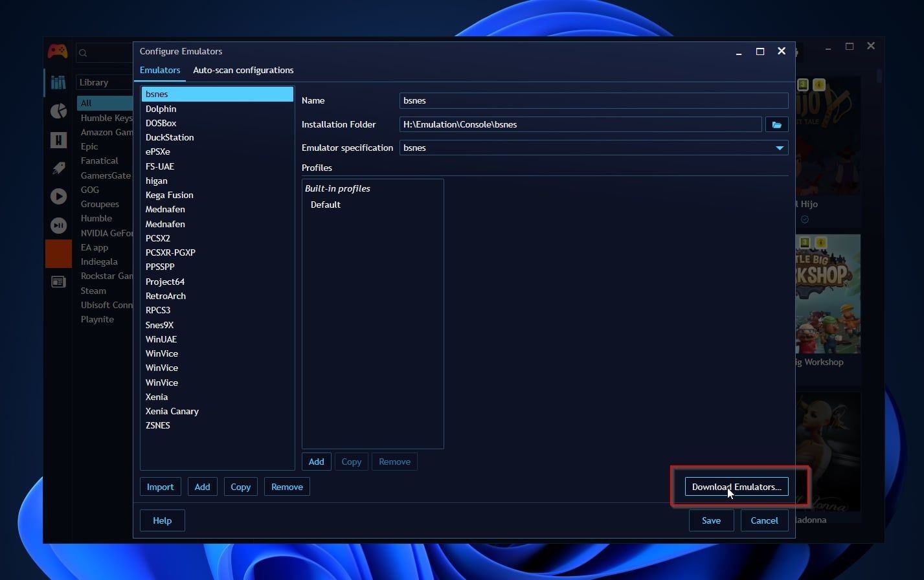Select Snes9X in the emulator list
The image size is (924, 580).
218,325
